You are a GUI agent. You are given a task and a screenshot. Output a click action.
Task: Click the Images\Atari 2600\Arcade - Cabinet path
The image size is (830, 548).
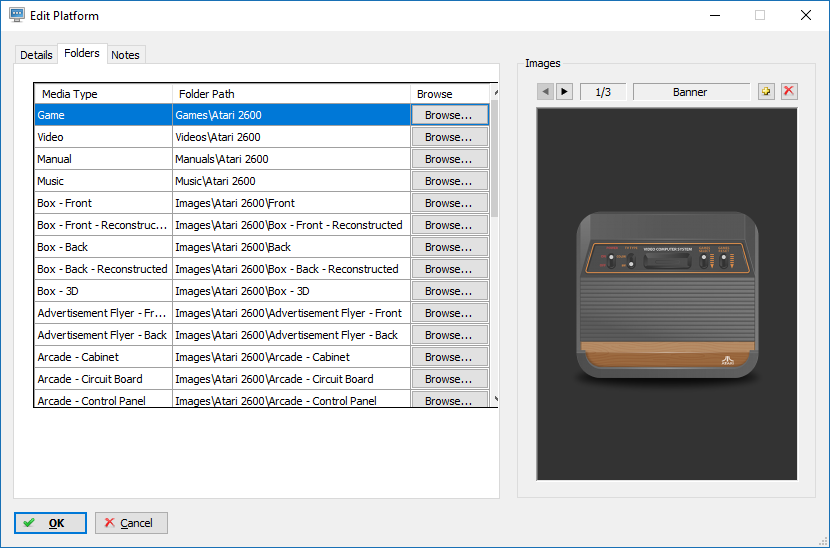292,357
